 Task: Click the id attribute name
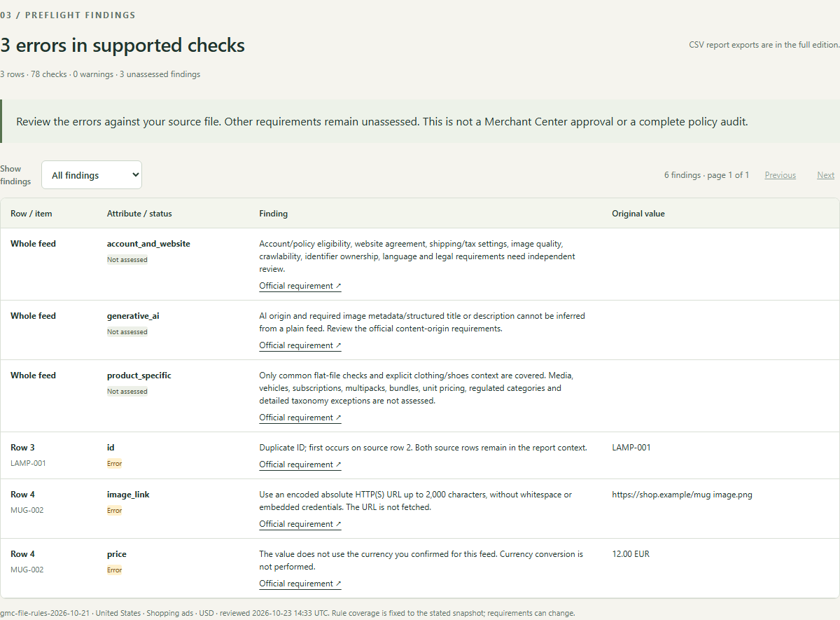pyautogui.click(x=111, y=448)
